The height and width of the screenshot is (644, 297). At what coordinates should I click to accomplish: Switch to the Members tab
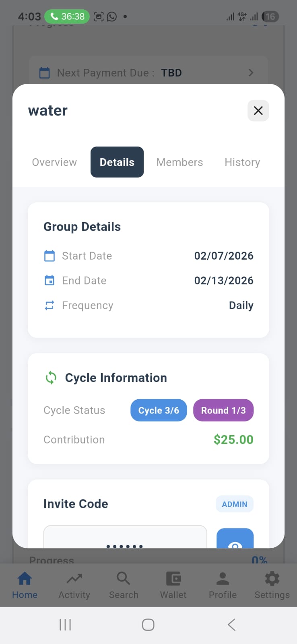pyautogui.click(x=179, y=162)
